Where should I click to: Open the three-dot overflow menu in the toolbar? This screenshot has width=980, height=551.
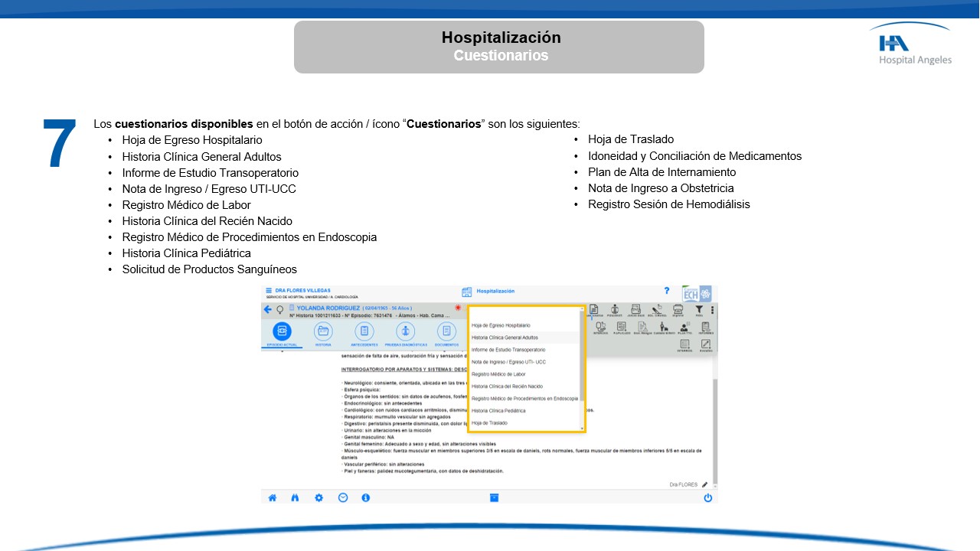click(x=712, y=310)
